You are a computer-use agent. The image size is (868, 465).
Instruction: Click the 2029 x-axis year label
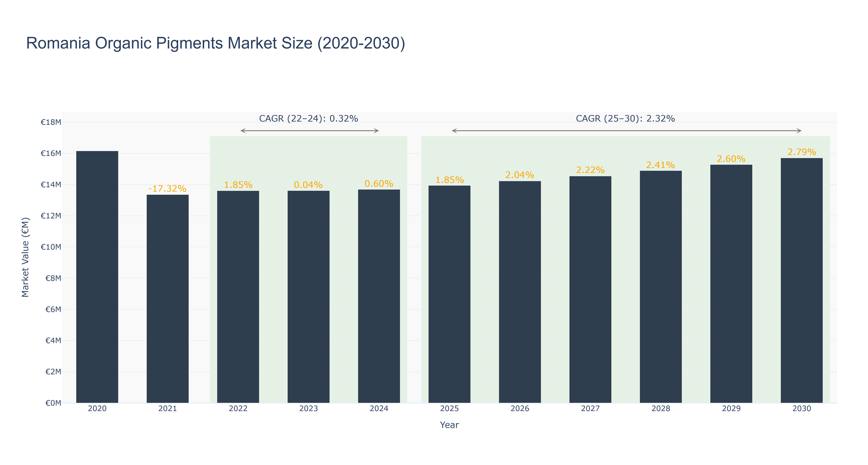tap(731, 409)
